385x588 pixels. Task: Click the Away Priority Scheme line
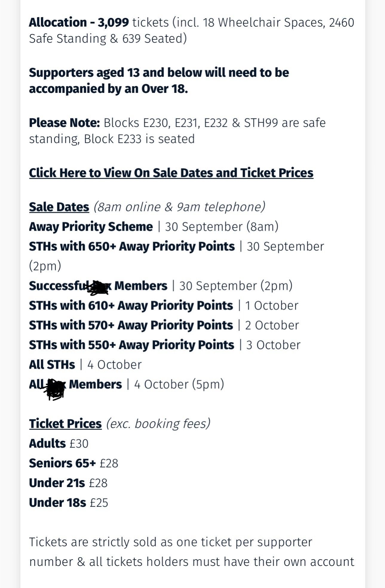[154, 227]
